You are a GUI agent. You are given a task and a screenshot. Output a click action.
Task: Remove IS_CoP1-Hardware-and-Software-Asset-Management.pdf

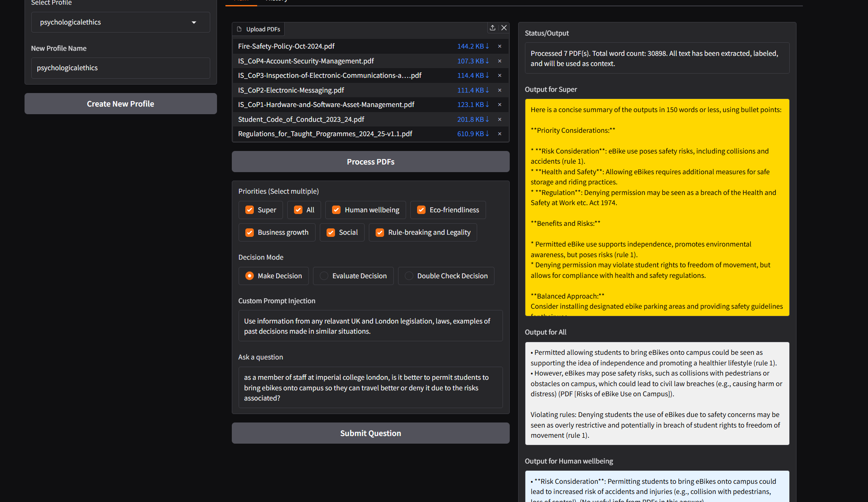tap(500, 105)
